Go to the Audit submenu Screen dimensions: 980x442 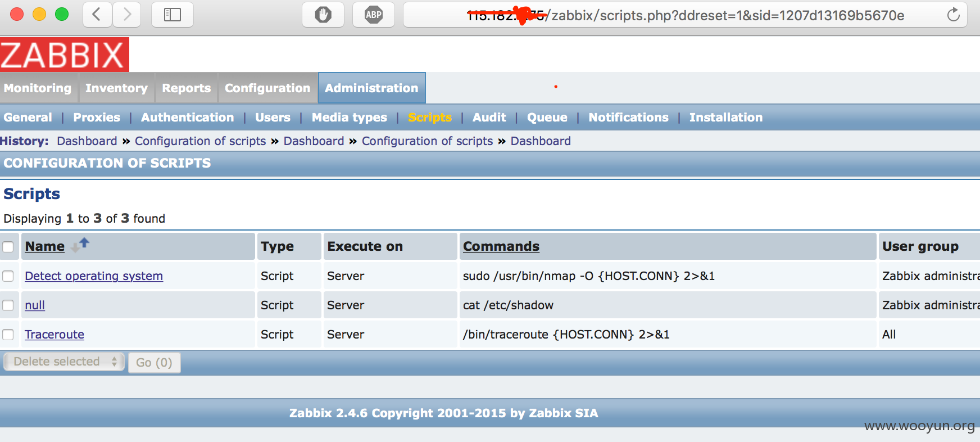point(489,118)
